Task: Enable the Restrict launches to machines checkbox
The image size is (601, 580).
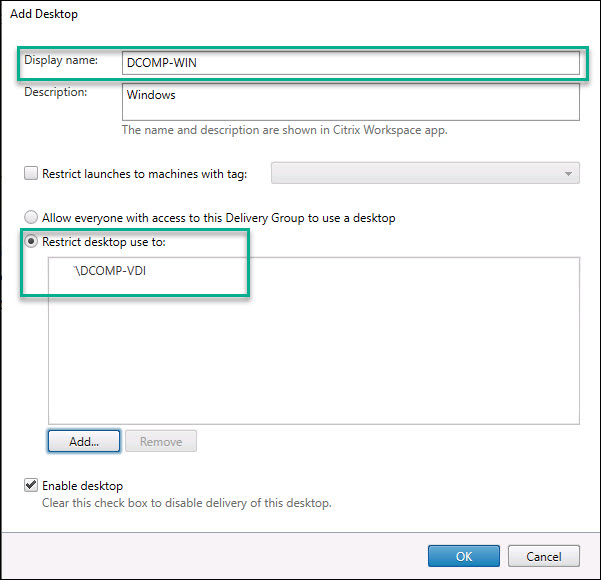Action: pyautogui.click(x=31, y=173)
